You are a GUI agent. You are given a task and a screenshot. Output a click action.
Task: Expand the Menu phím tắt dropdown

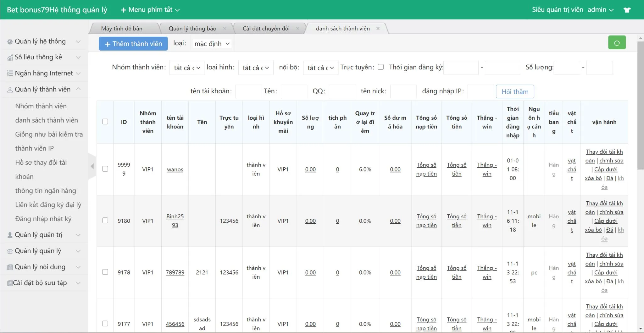pyautogui.click(x=150, y=10)
